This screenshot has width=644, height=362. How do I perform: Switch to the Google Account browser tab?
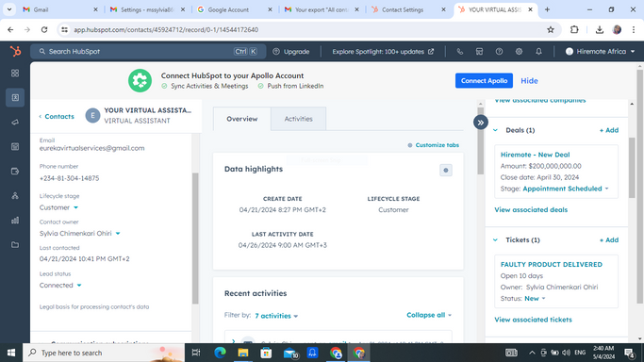[x=235, y=9]
